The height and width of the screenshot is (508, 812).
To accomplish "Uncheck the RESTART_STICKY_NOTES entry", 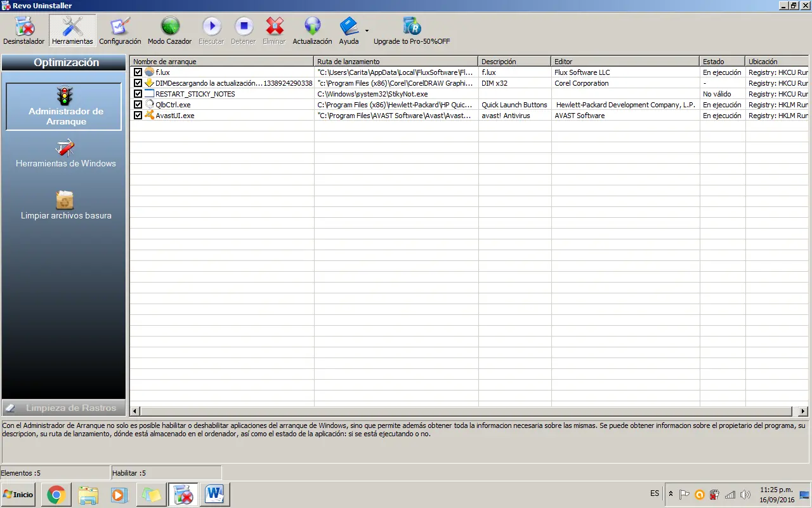I will click(x=138, y=94).
